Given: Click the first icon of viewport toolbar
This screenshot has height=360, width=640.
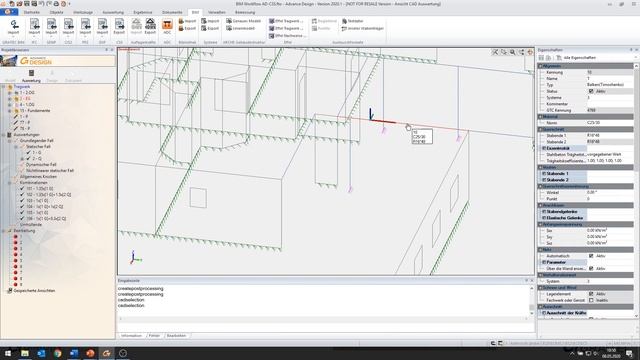Looking at the screenshot, I should (x=495, y=52).
